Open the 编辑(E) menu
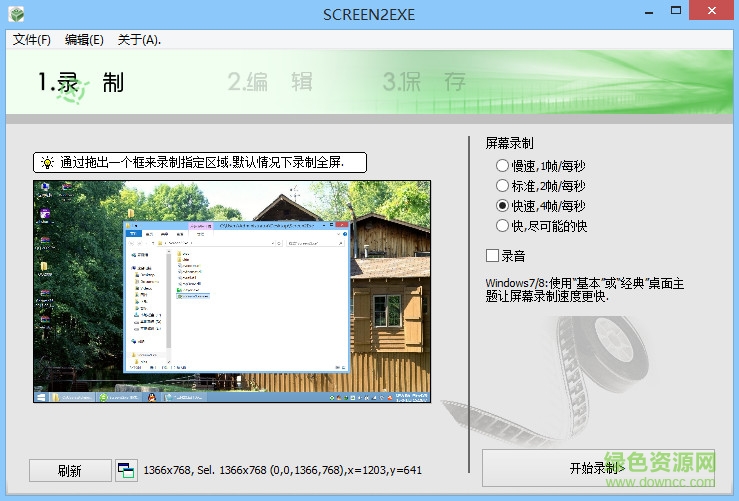This screenshot has width=739, height=501. pos(84,40)
